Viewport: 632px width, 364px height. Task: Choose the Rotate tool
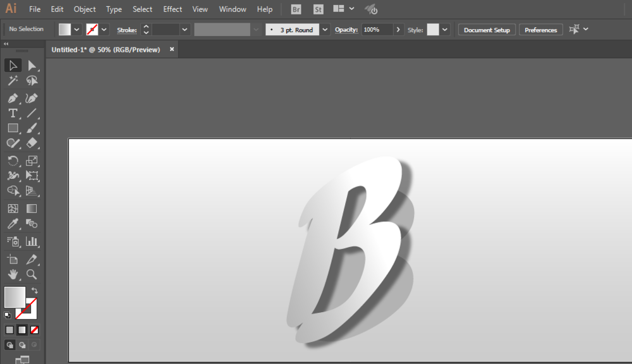click(x=13, y=161)
